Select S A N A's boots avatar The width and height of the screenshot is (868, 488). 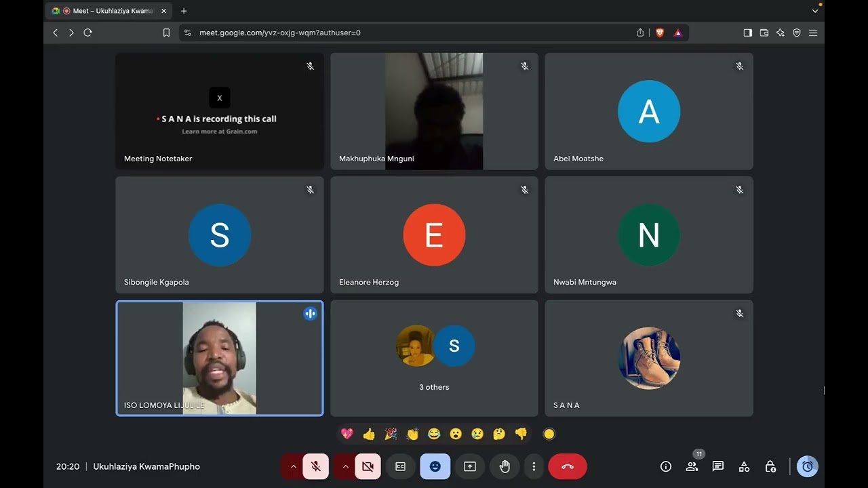pyautogui.click(x=649, y=358)
